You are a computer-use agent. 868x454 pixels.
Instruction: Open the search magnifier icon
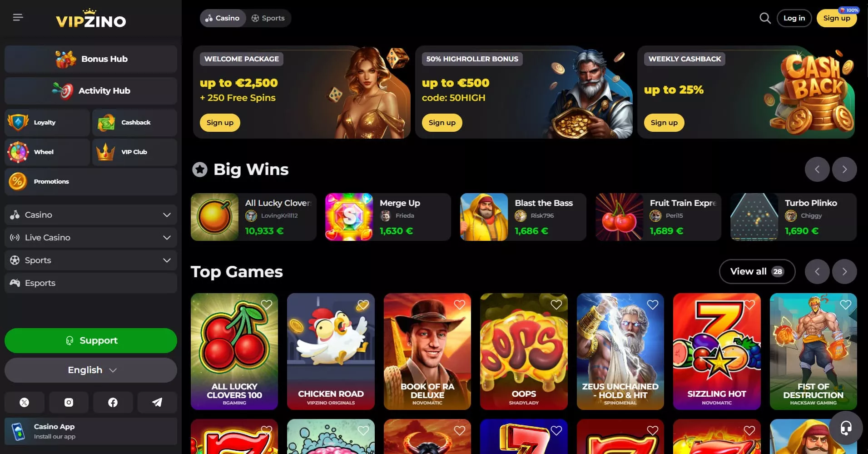[x=765, y=18]
